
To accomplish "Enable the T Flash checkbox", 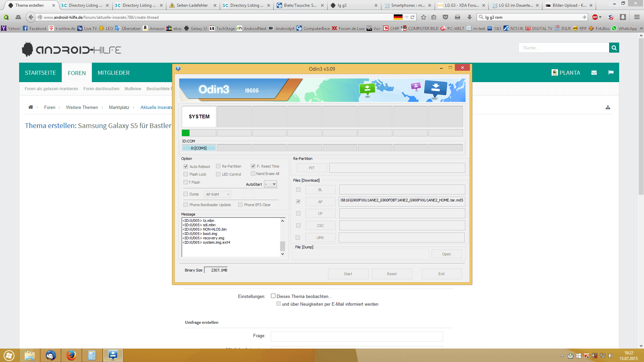I will 185,182.
